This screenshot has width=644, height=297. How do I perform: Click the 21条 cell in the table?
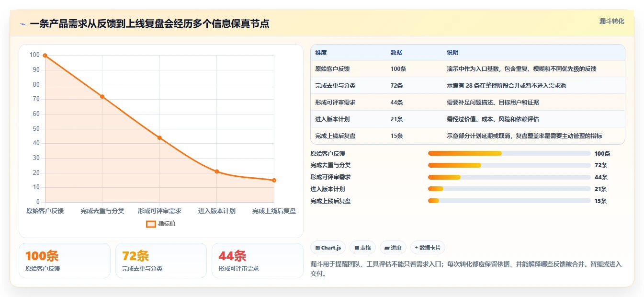click(396, 119)
